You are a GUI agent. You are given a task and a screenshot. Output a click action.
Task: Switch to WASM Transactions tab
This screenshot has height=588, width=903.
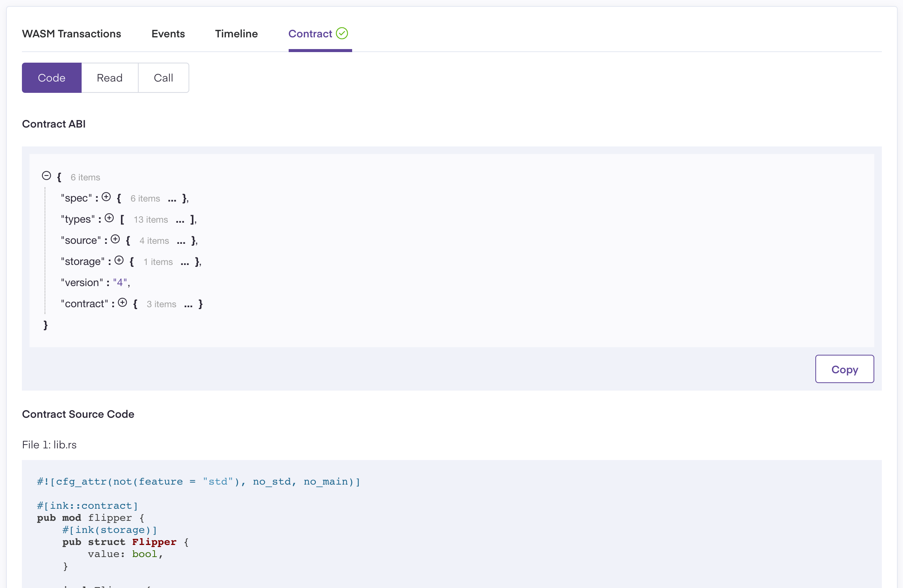(x=71, y=33)
